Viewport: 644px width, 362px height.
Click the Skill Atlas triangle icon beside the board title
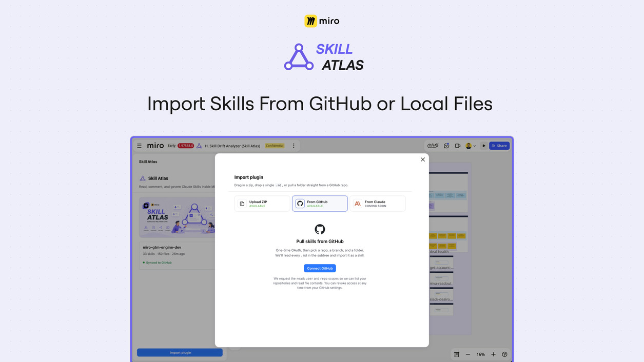199,146
